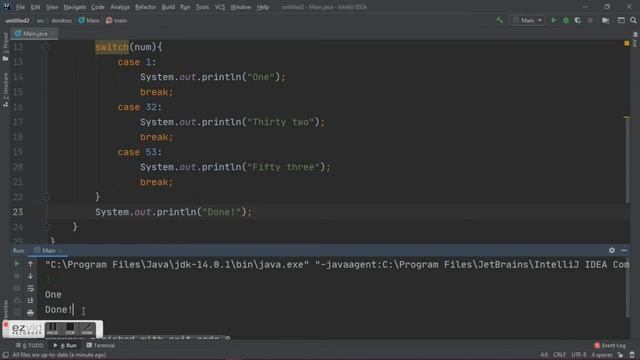Open the VCS menu
The width and height of the screenshot is (640, 360).
pos(220,7)
